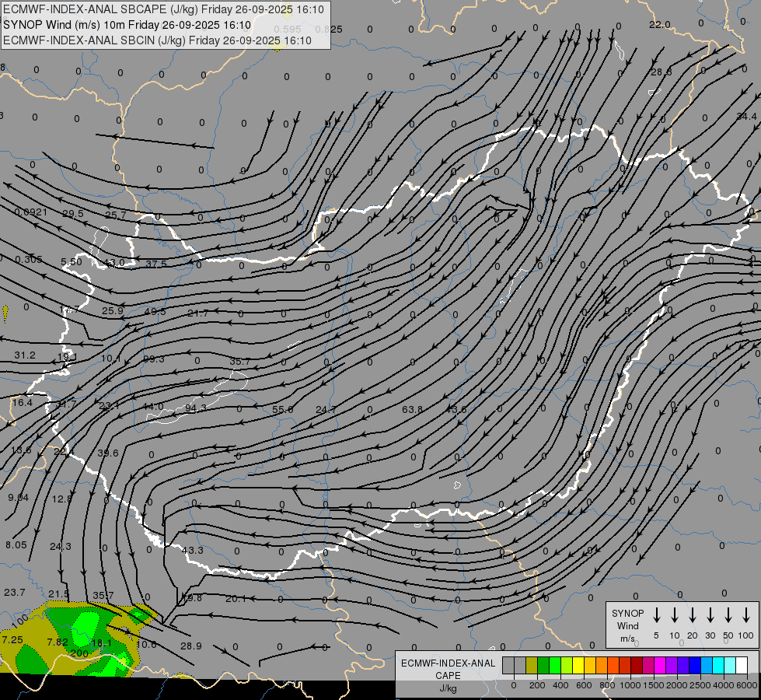Viewport: 761px width, 700px height.
Task: Click the 43.0 value on the map
Action: pyautogui.click(x=114, y=263)
